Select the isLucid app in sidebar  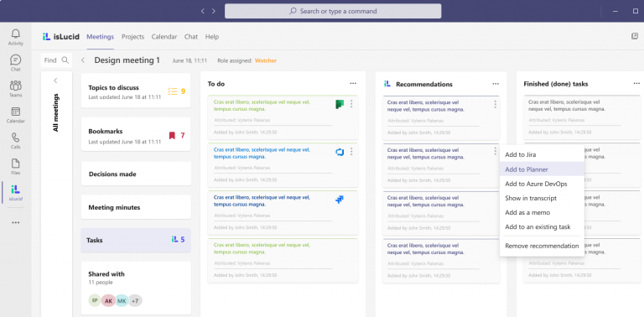point(16,193)
